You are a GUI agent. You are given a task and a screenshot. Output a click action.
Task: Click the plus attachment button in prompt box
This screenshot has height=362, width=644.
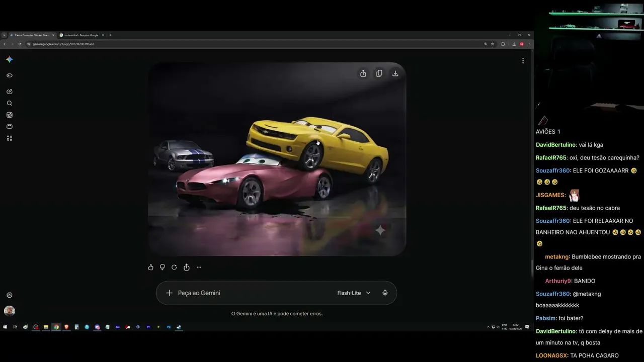pyautogui.click(x=169, y=293)
